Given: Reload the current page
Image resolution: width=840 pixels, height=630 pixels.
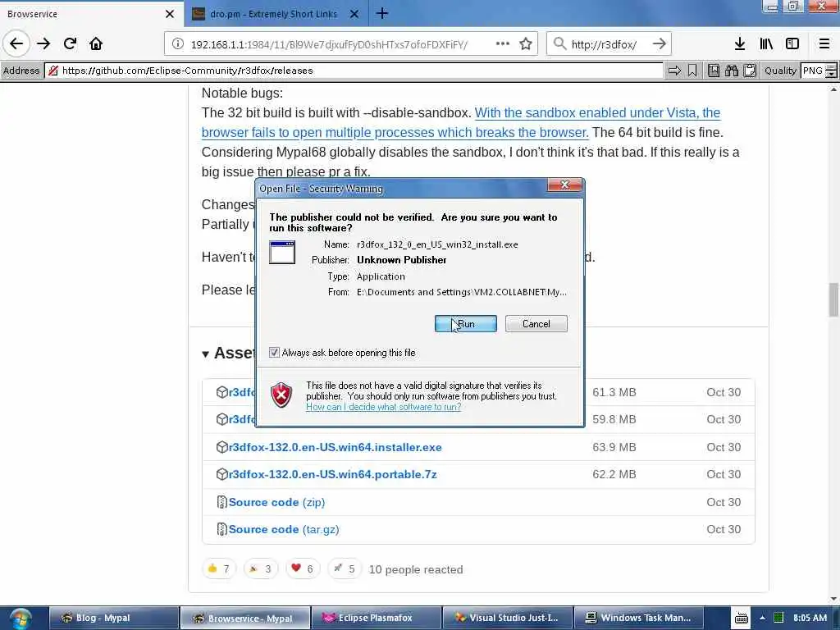Looking at the screenshot, I should click(70, 43).
